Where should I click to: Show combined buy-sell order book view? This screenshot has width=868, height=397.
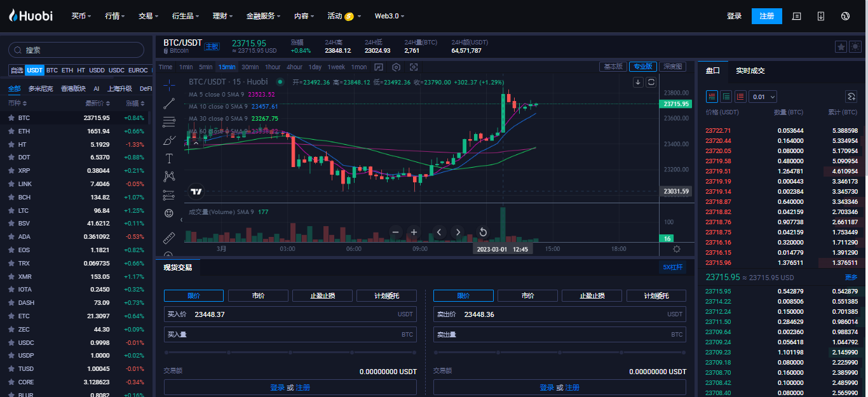point(712,97)
